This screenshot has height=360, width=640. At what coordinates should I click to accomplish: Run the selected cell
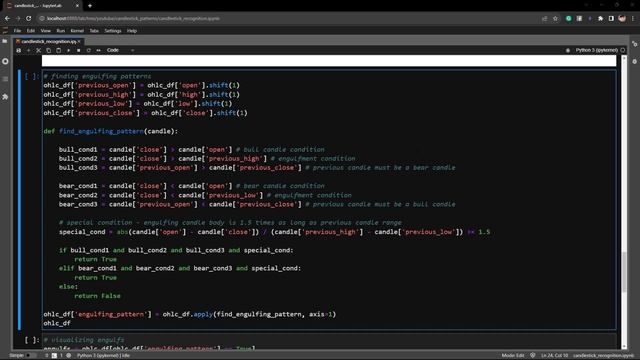[x=69, y=50]
